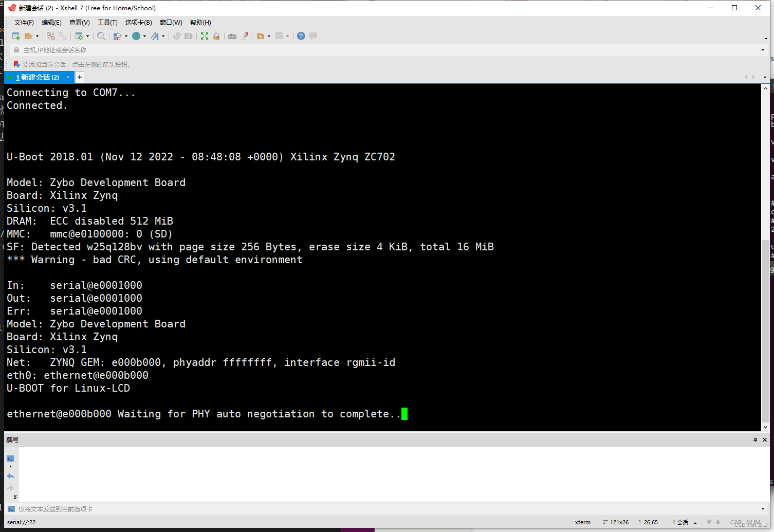Click the plus button to add new tab
Screen dimensions: 774x532
[80, 77]
